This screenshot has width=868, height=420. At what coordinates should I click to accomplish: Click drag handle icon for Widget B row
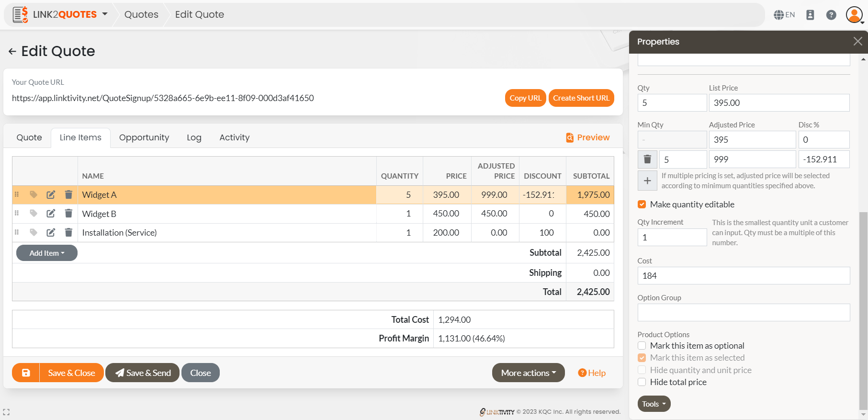[17, 213]
